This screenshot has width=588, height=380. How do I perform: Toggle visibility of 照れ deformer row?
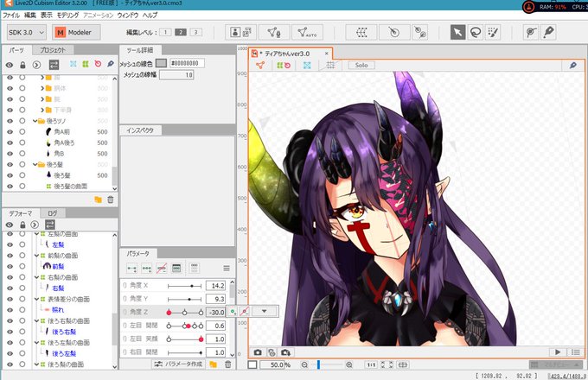10,310
